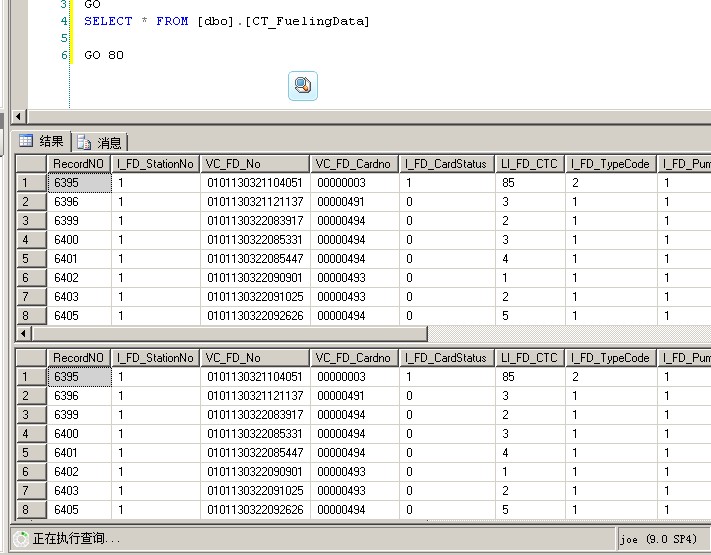Click cell 0101130321104051 in the first grid
Screen dimensions: 711x555
(255, 183)
